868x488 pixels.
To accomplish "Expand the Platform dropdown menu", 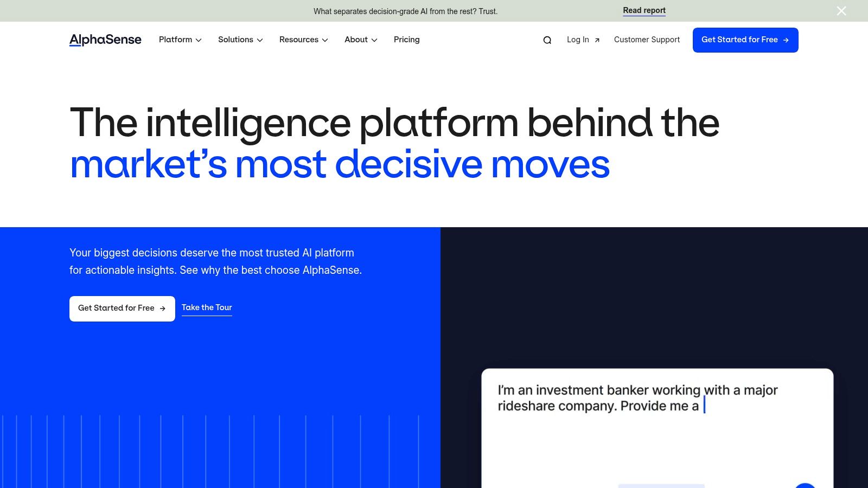I will (x=180, y=40).
